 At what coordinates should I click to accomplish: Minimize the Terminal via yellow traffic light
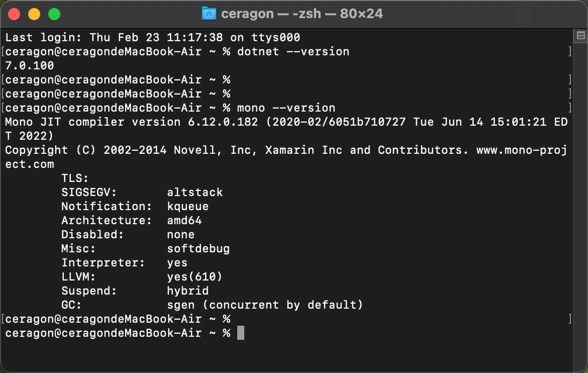point(33,14)
